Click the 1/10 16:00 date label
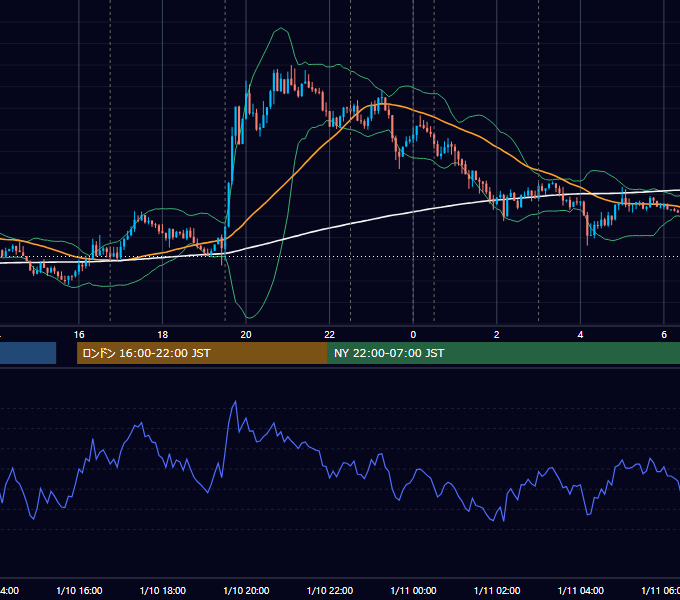 pyautogui.click(x=79, y=590)
